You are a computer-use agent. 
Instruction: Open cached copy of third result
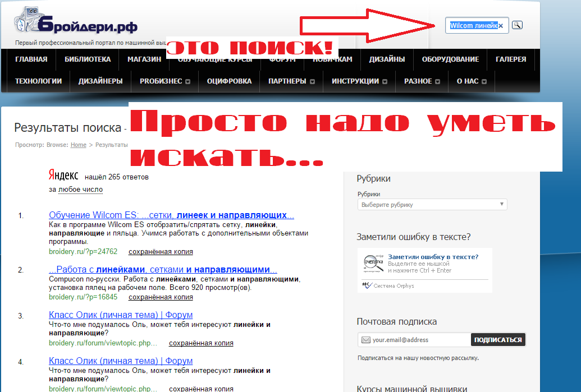[x=201, y=343]
